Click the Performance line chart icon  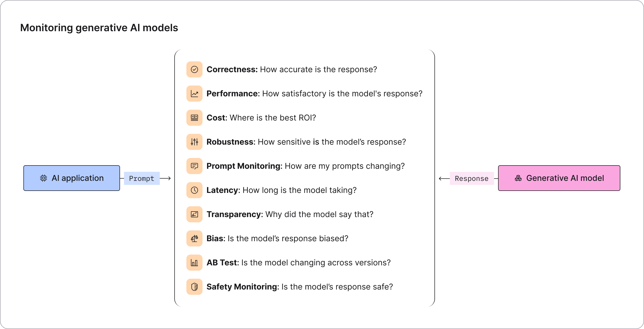point(194,94)
